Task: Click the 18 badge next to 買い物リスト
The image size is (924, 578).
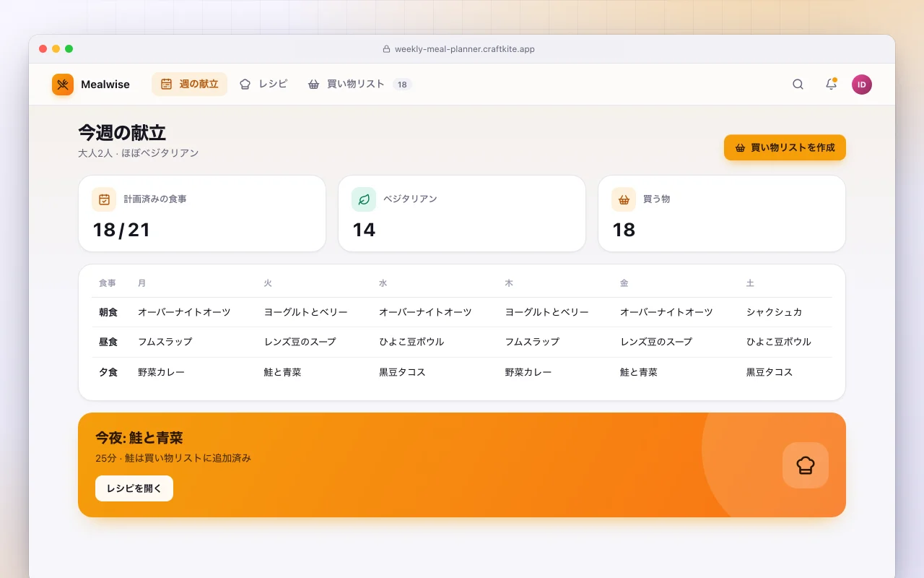Action: [x=402, y=85]
